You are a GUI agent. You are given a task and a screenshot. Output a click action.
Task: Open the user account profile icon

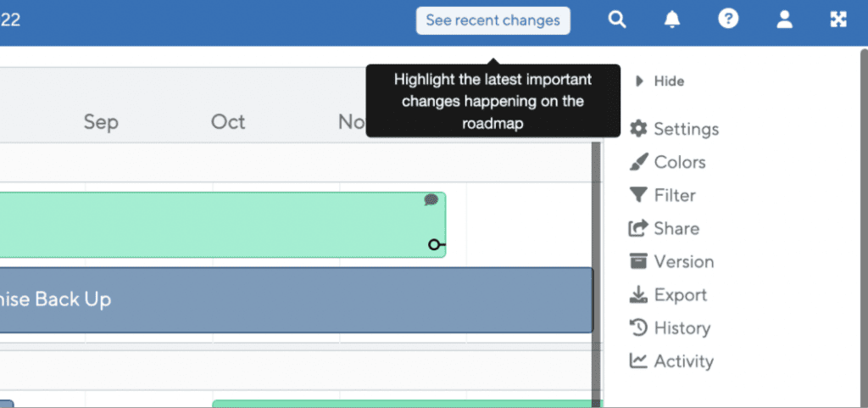tap(784, 20)
